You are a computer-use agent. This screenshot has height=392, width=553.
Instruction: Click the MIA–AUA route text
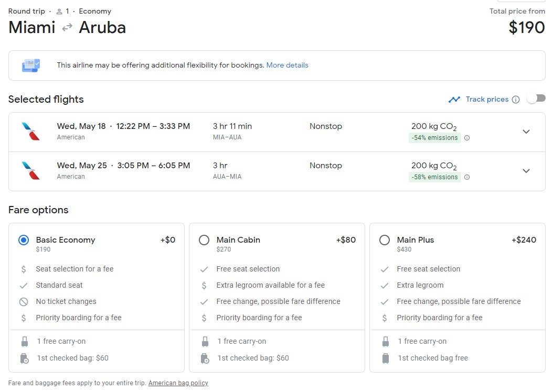point(227,137)
